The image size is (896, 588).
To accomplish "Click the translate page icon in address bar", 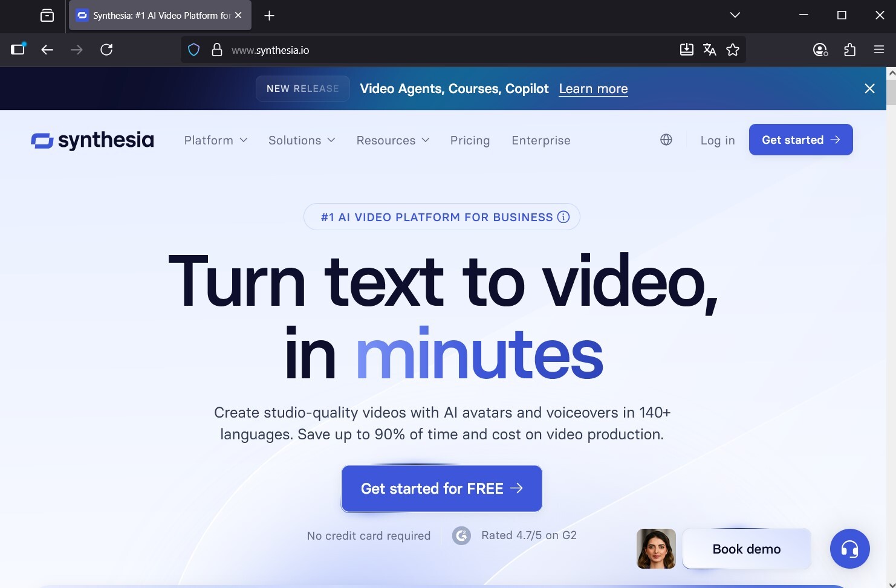I will pos(710,50).
